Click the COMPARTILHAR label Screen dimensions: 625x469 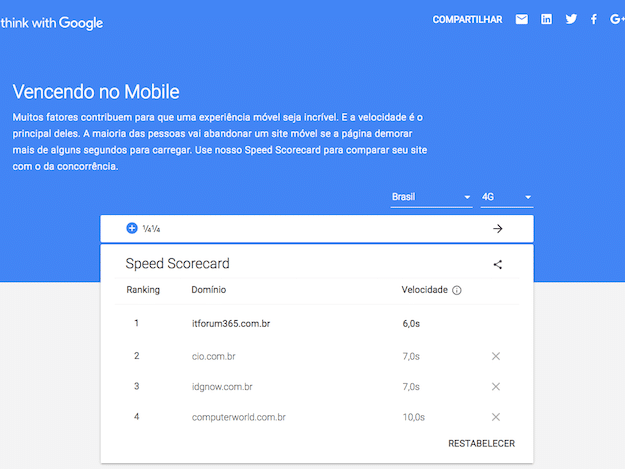(x=468, y=20)
